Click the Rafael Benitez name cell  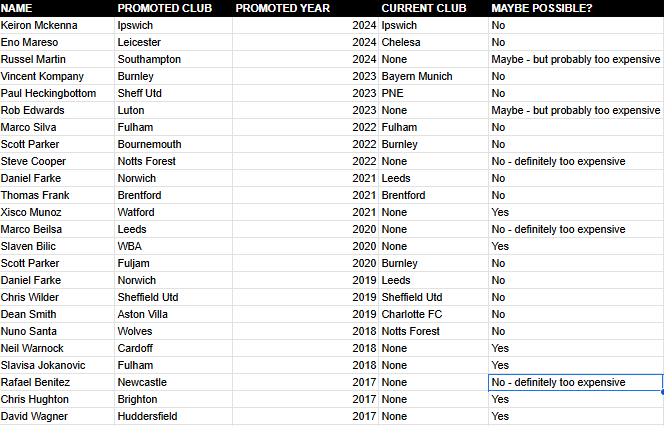pos(57,382)
